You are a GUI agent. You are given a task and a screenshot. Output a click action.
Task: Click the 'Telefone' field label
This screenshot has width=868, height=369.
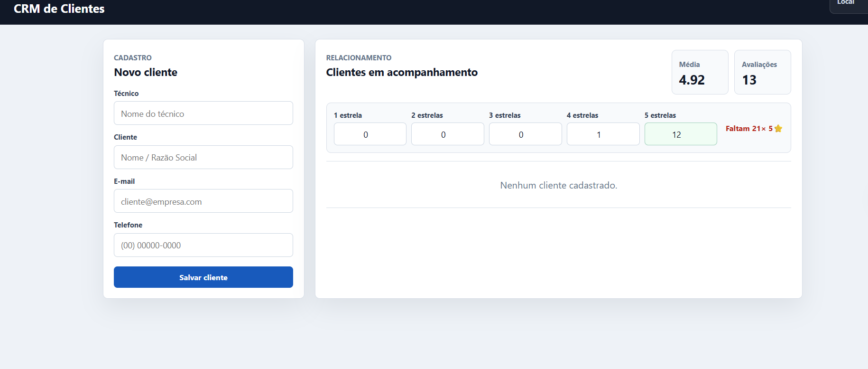coord(128,225)
